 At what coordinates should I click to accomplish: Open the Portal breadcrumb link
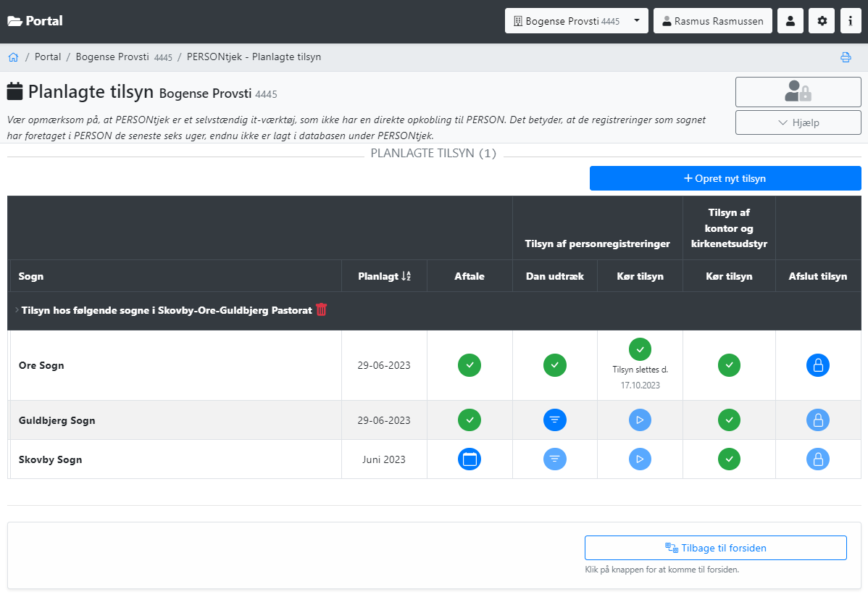coord(48,57)
